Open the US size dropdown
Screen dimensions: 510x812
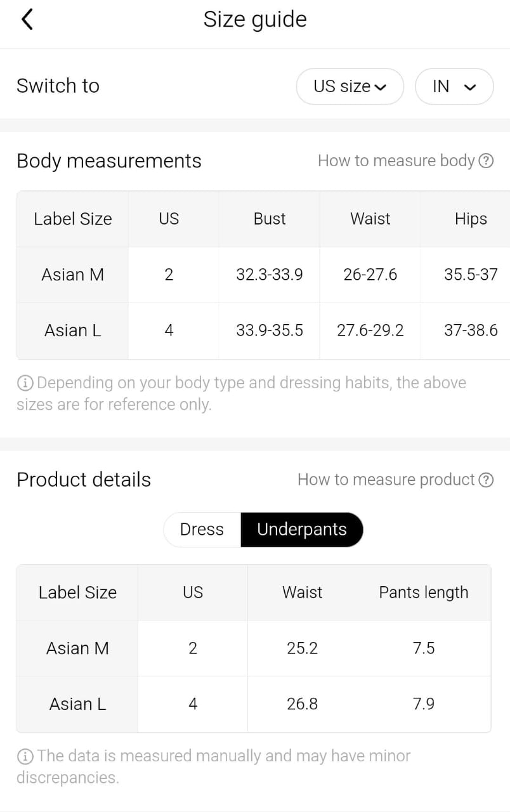pos(350,86)
